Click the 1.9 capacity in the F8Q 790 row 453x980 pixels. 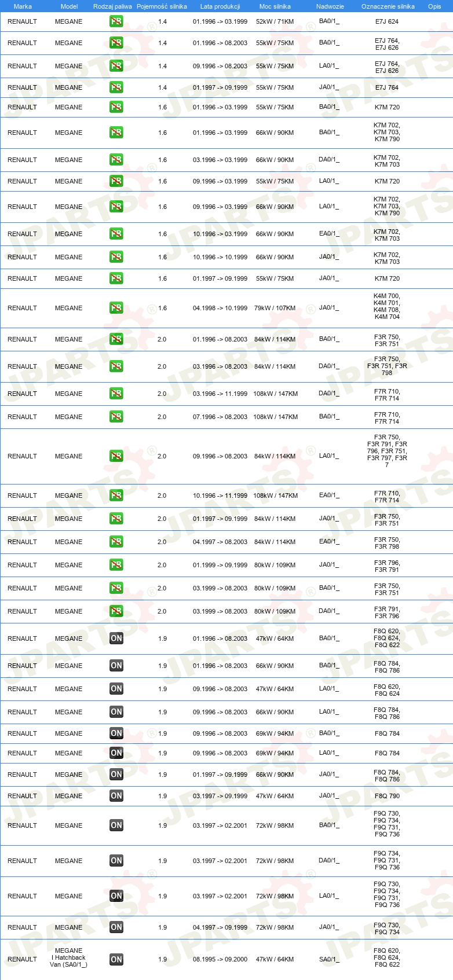162,796
